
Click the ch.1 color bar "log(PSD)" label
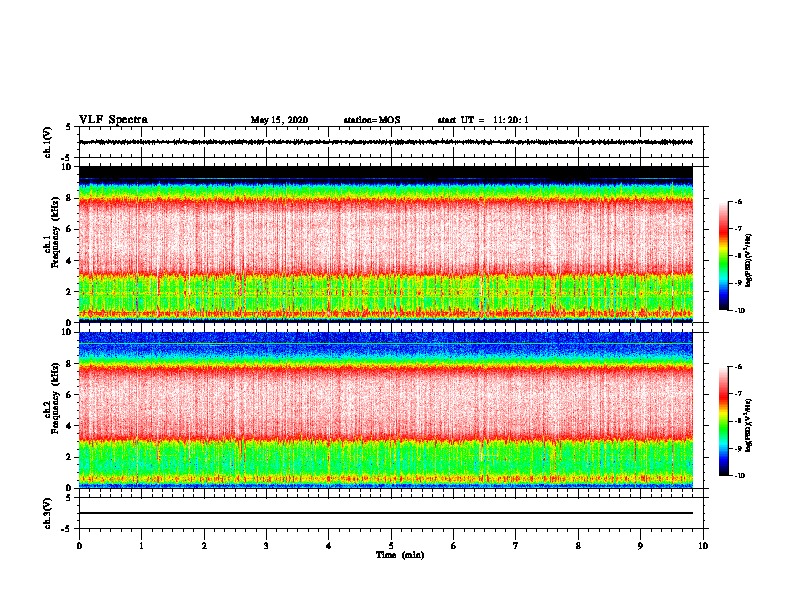(749, 261)
